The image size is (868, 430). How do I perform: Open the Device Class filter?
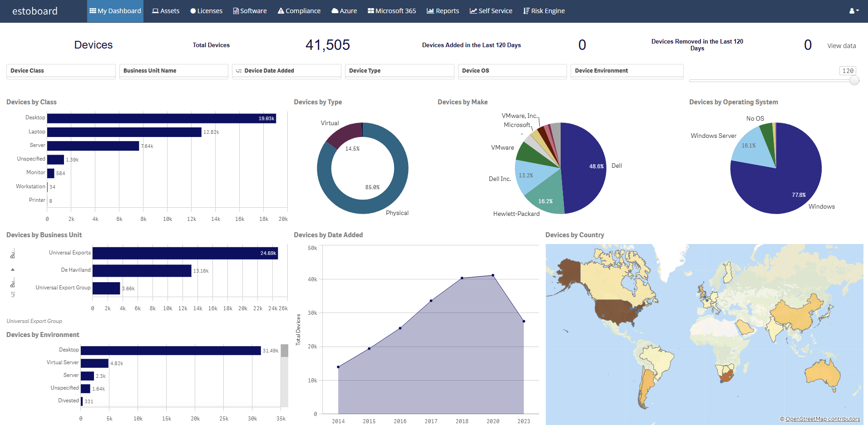pyautogui.click(x=61, y=71)
